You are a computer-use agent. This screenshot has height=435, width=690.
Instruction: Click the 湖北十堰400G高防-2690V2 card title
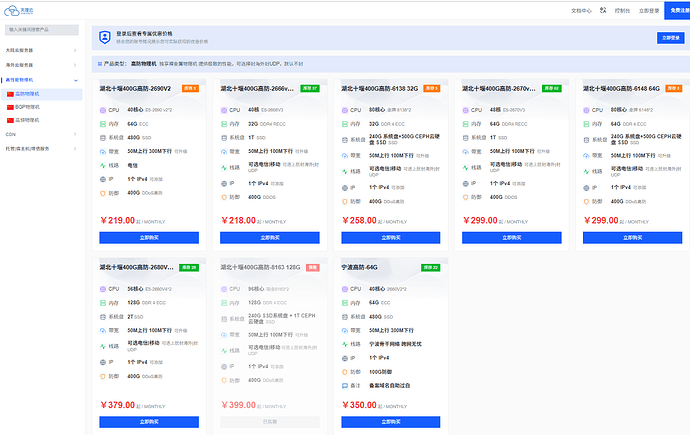pyautogui.click(x=135, y=88)
